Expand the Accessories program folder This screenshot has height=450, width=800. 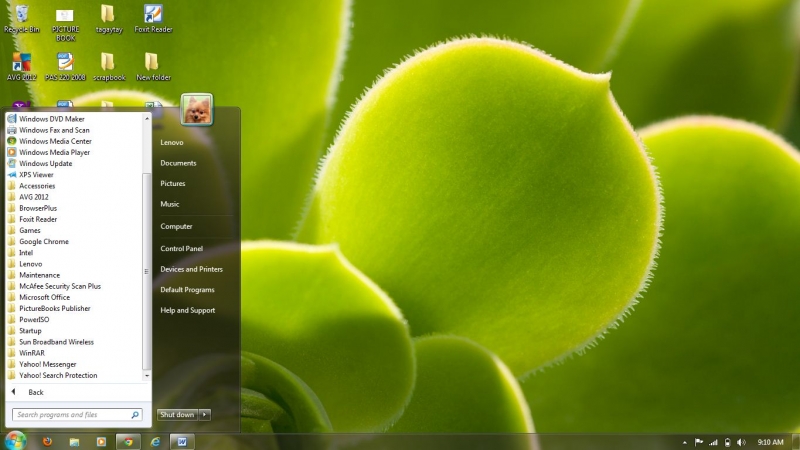37,186
